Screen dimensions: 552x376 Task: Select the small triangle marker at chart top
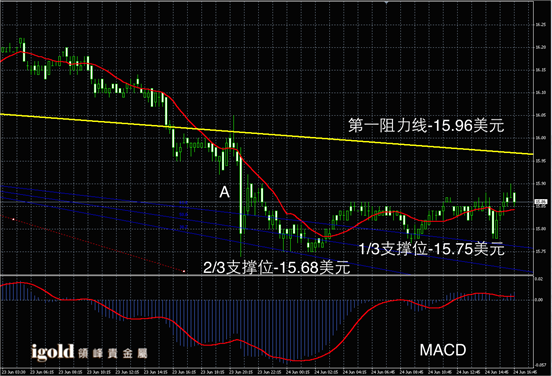click(x=387, y=2)
